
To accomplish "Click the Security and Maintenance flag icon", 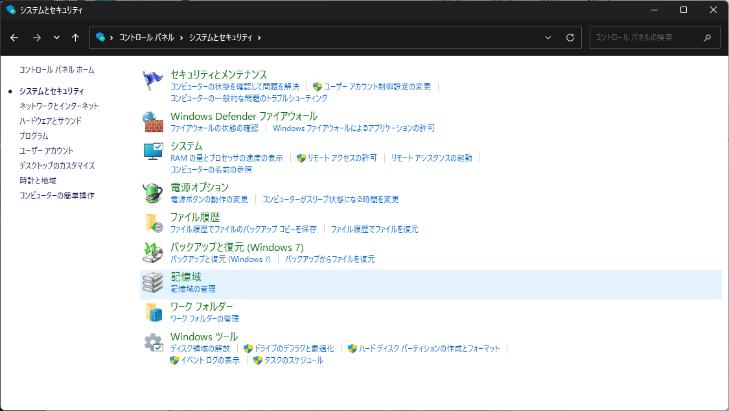I will point(152,80).
